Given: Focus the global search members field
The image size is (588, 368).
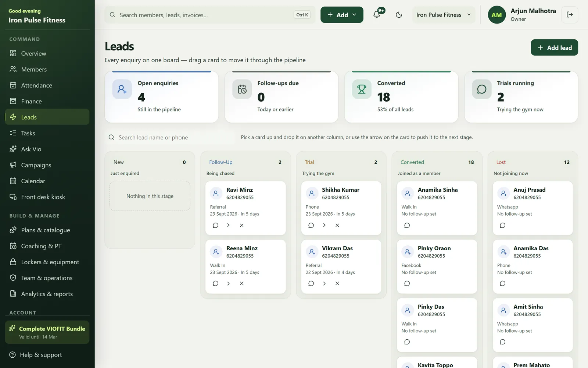Looking at the screenshot, I should point(210,15).
